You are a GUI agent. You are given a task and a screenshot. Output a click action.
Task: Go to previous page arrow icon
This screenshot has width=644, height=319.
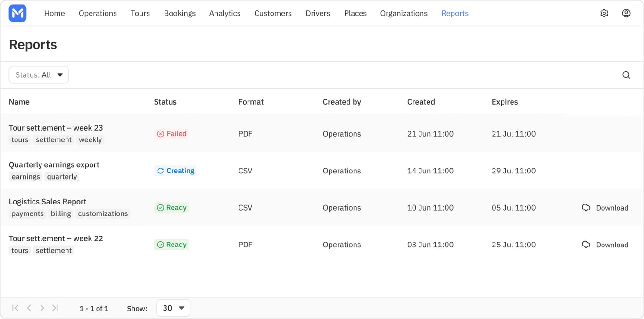pyautogui.click(x=29, y=308)
